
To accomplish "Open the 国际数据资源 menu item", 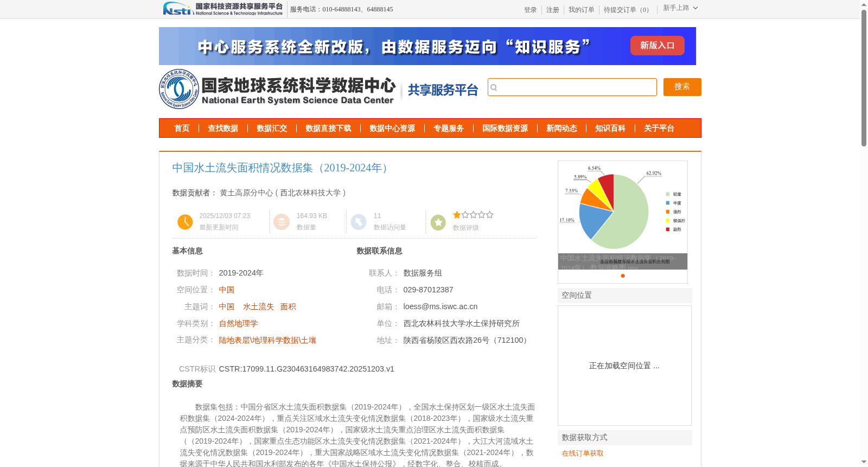I will click(x=505, y=129).
